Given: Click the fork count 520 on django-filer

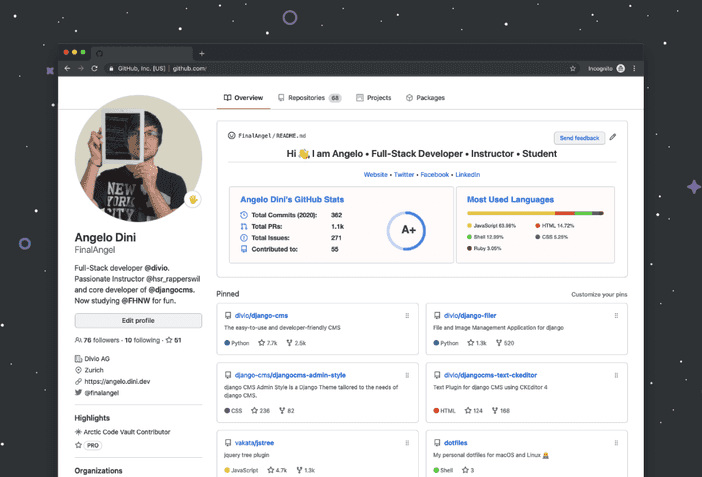Looking at the screenshot, I should pos(505,343).
